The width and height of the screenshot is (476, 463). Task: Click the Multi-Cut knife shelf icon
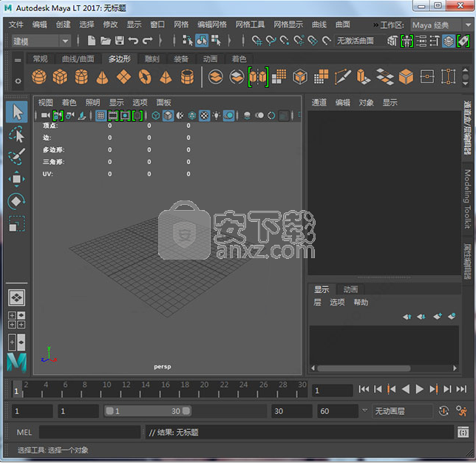pos(342,77)
